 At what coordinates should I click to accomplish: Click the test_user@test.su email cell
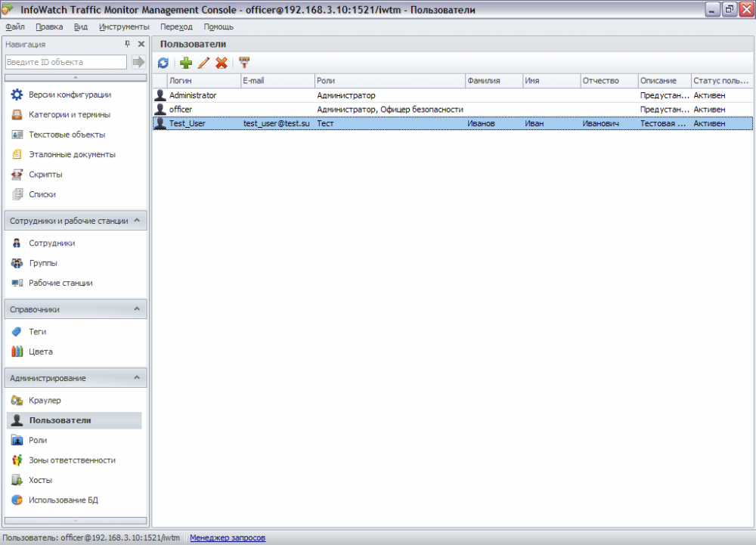click(276, 123)
